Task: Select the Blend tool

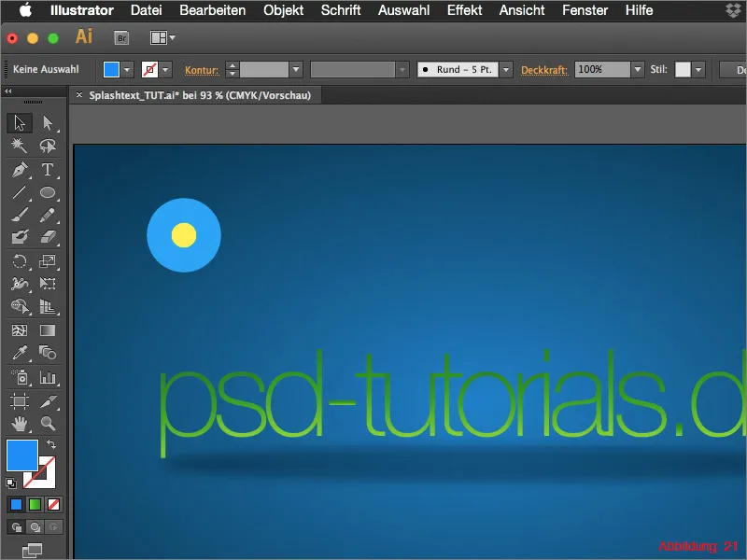Action: [x=48, y=353]
